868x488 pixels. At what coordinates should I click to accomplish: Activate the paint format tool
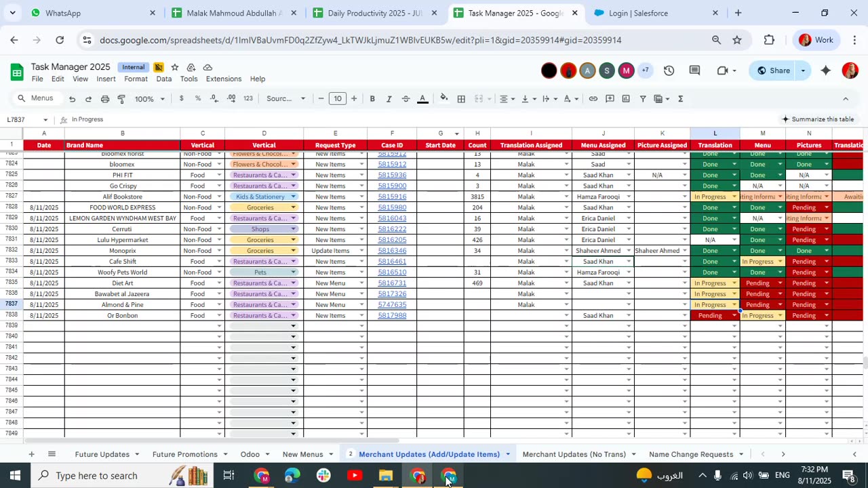[121, 99]
